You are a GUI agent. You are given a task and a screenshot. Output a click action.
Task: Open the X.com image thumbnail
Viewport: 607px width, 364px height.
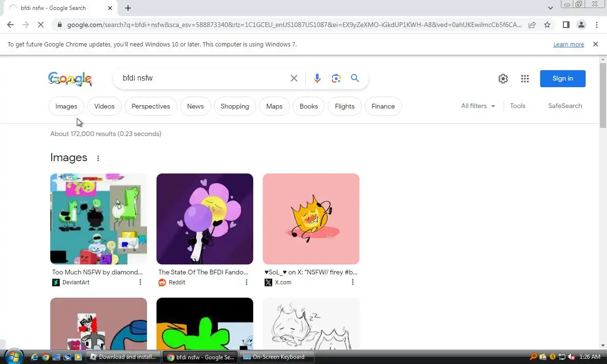pyautogui.click(x=311, y=219)
